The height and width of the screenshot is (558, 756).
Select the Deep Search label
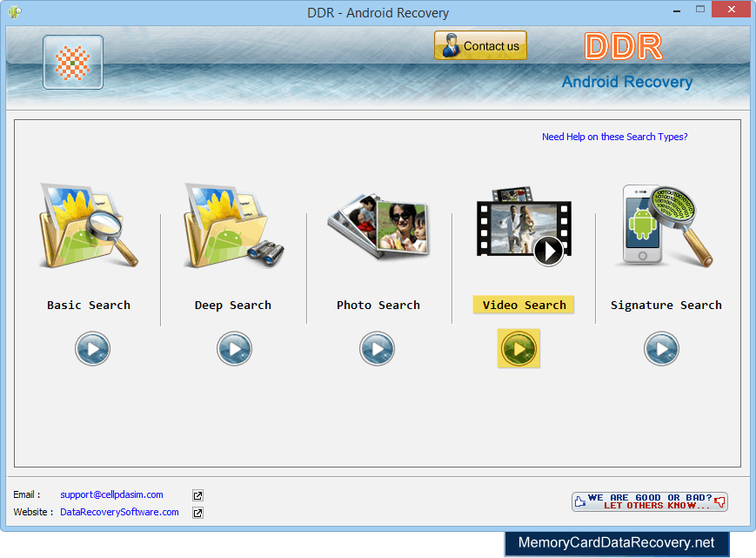coord(233,305)
